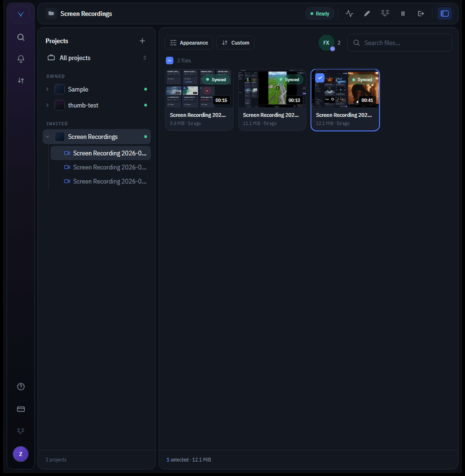The width and height of the screenshot is (465, 476).
Task: Click the Synced badge on 00:13 recording
Action: (x=289, y=79)
